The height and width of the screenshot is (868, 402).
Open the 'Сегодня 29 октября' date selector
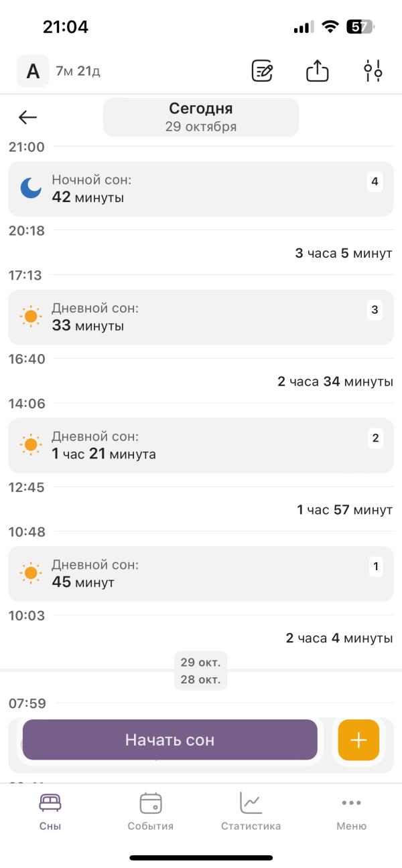pos(201,117)
